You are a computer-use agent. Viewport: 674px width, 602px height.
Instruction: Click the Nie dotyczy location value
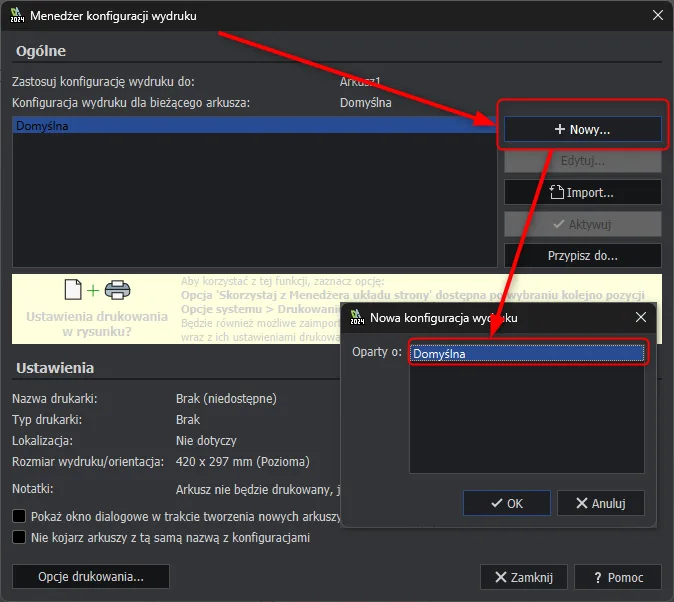coord(206,441)
